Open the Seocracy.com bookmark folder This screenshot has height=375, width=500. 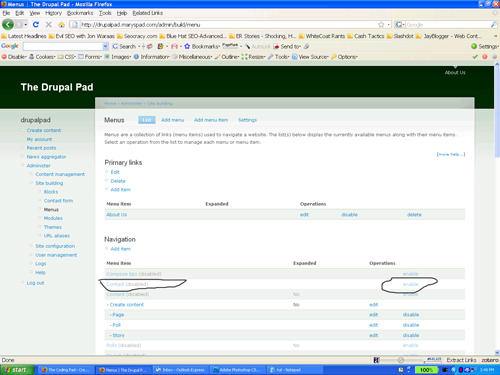137,36
